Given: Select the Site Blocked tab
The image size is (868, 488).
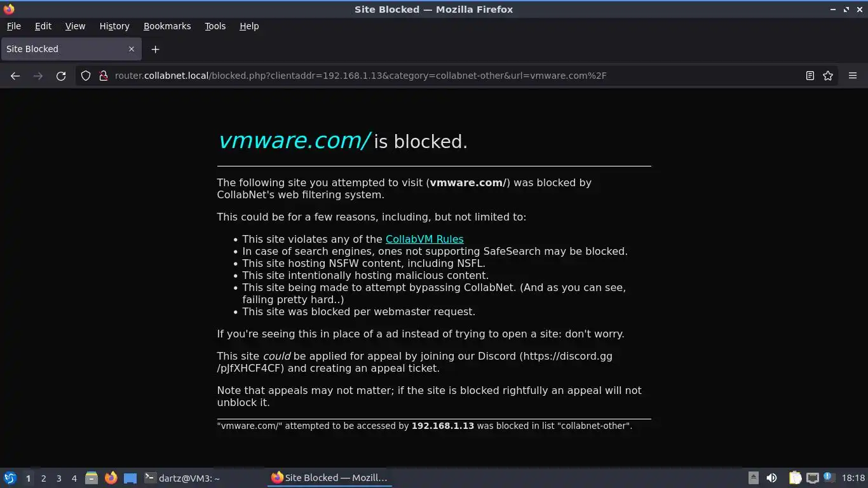Looking at the screenshot, I should click(x=71, y=49).
